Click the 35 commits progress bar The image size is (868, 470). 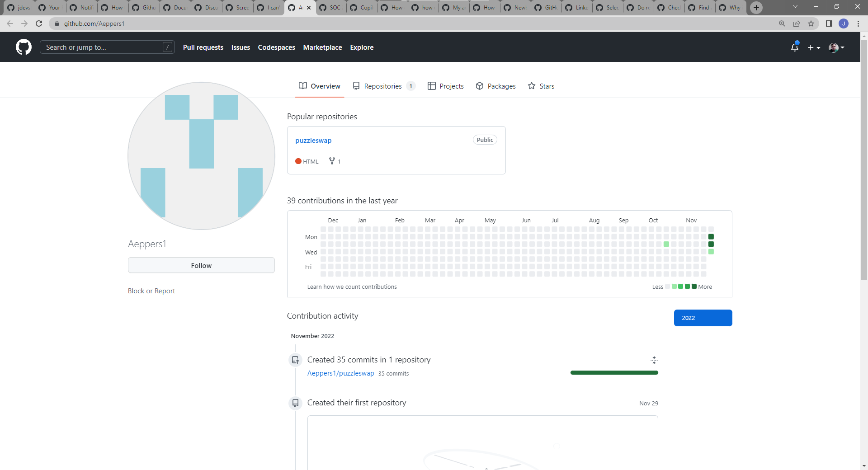[614, 373]
